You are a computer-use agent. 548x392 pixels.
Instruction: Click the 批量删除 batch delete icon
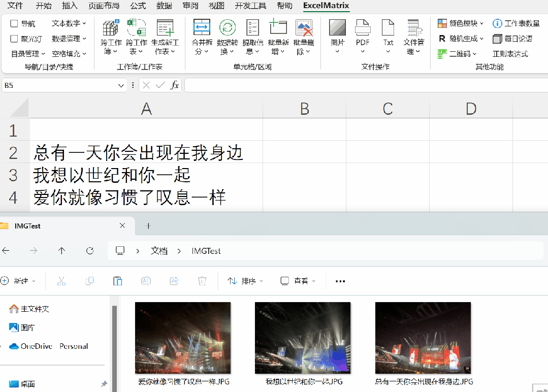(304, 27)
